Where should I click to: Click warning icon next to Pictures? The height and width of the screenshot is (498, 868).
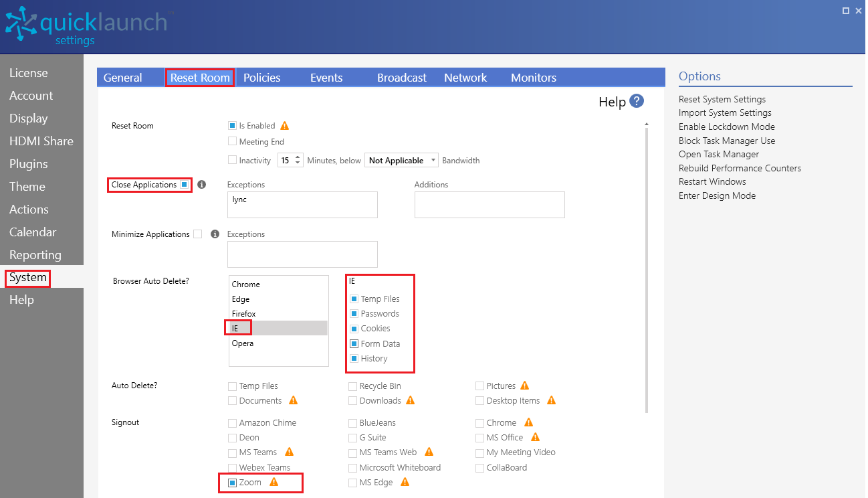(525, 386)
